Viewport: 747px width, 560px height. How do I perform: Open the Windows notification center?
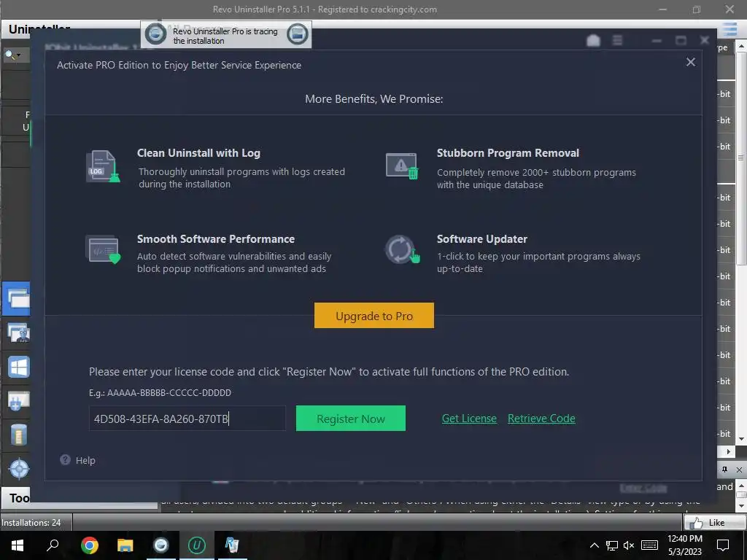[x=723, y=545]
